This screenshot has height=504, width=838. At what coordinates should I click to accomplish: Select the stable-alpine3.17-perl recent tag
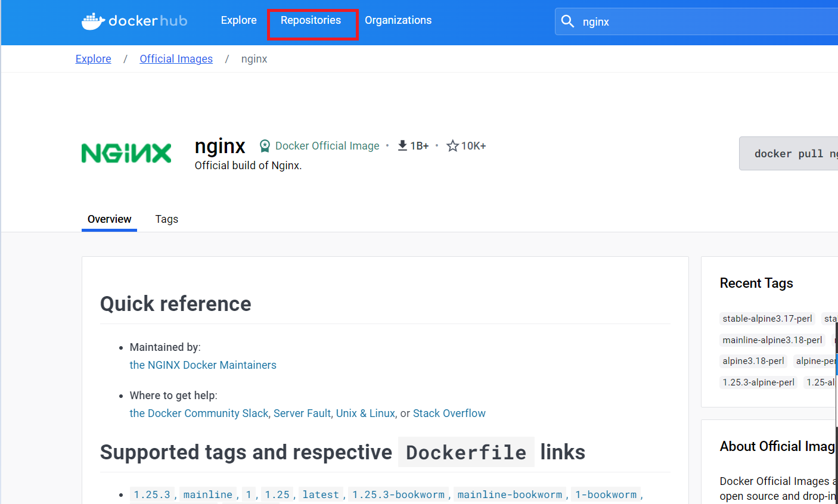(x=768, y=319)
